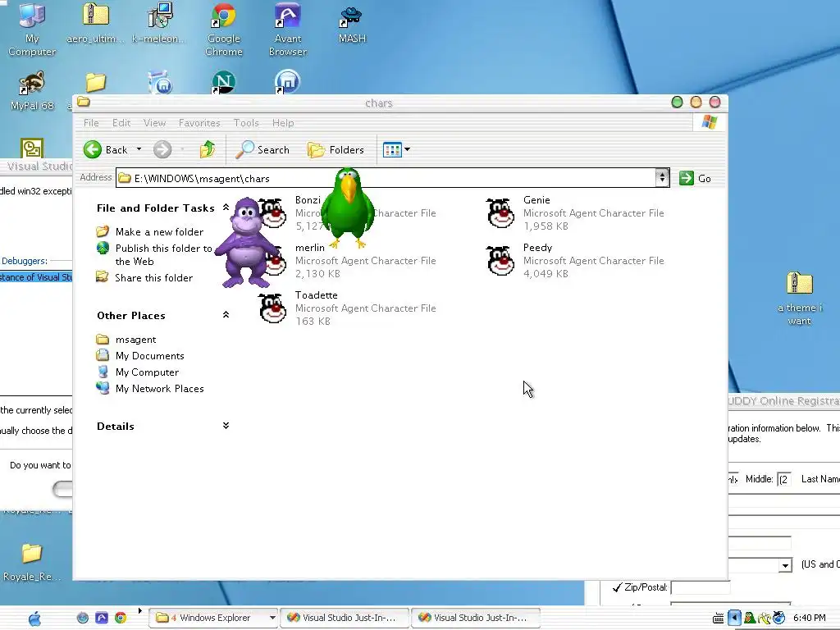Viewport: 840px width, 630px height.
Task: Click Share this folder
Action: click(153, 277)
